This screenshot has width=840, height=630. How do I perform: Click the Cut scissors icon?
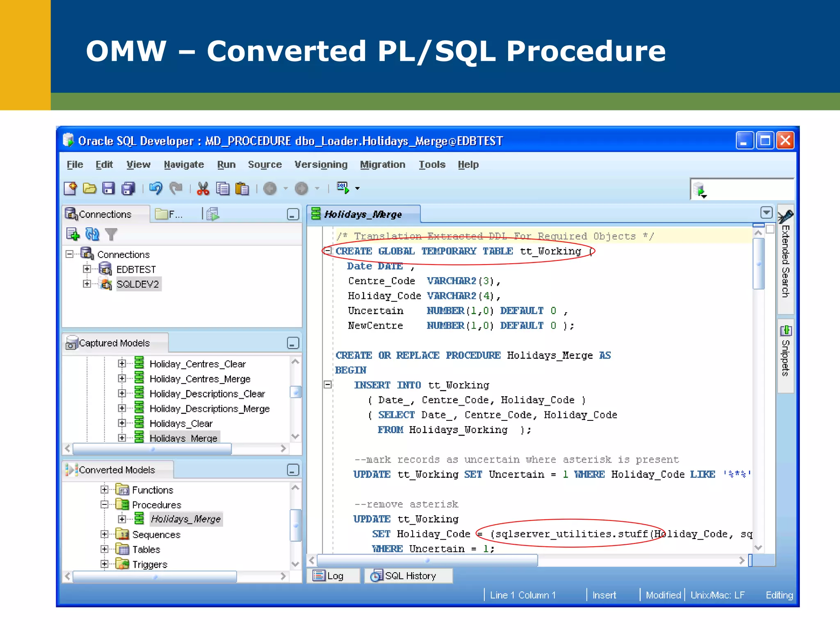tap(203, 188)
